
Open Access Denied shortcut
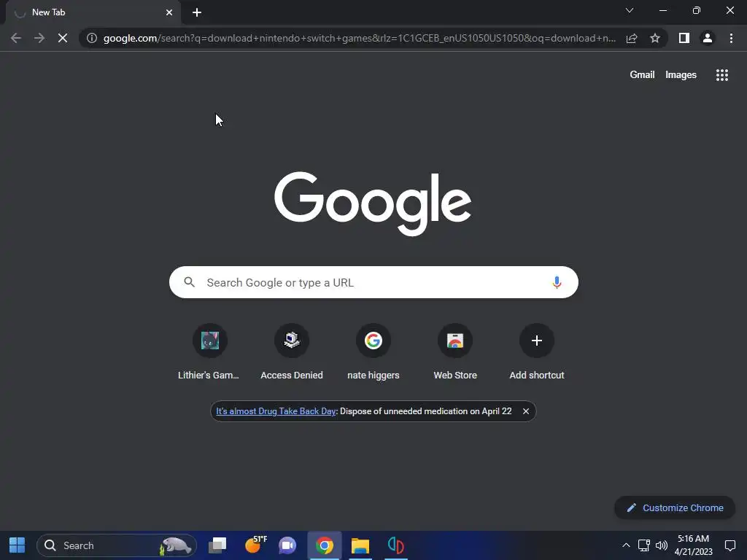coord(292,352)
